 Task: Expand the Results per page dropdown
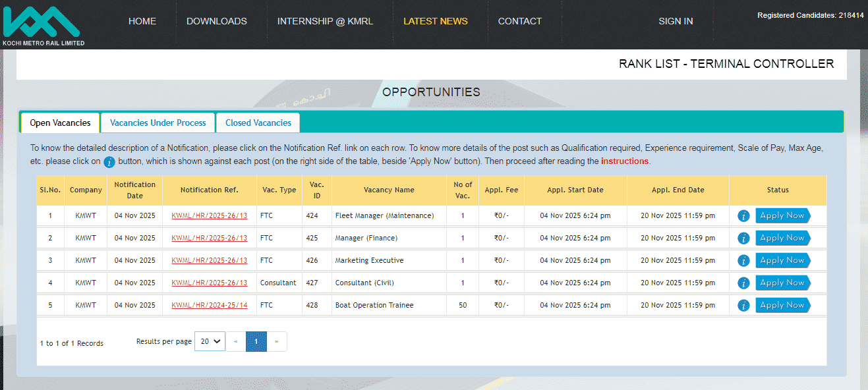click(210, 341)
